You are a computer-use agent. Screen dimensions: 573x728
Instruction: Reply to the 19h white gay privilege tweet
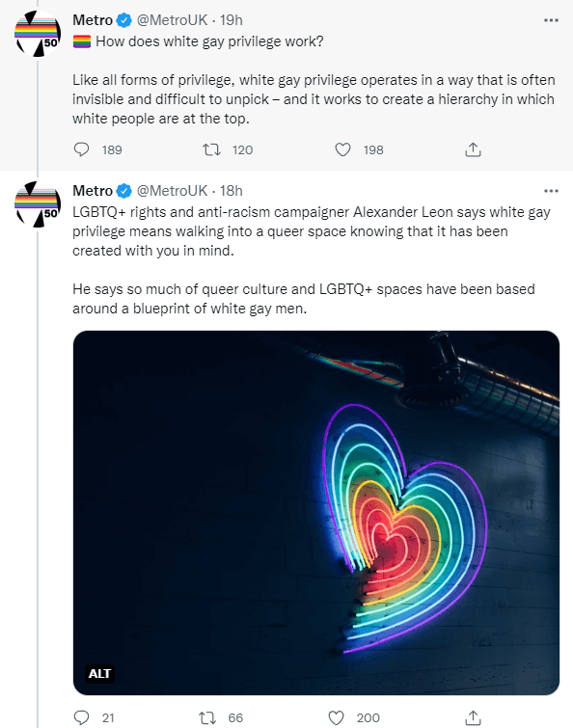click(x=82, y=149)
